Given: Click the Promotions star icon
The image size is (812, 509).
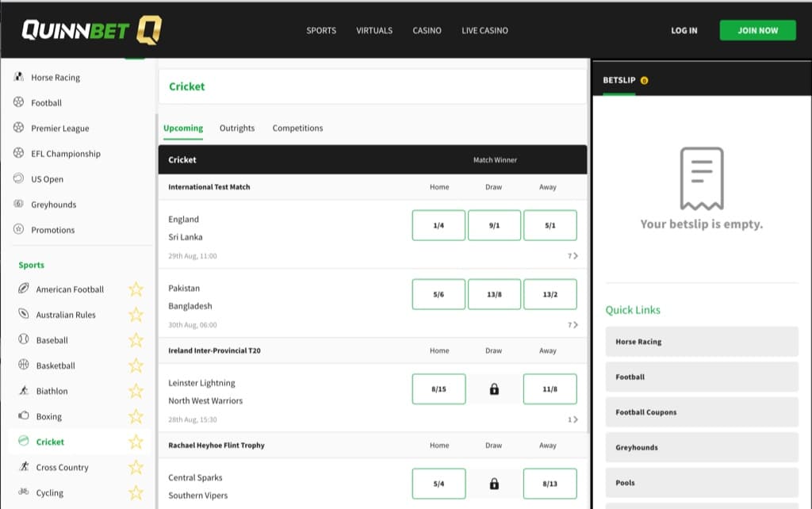Looking at the screenshot, I should click(x=19, y=229).
